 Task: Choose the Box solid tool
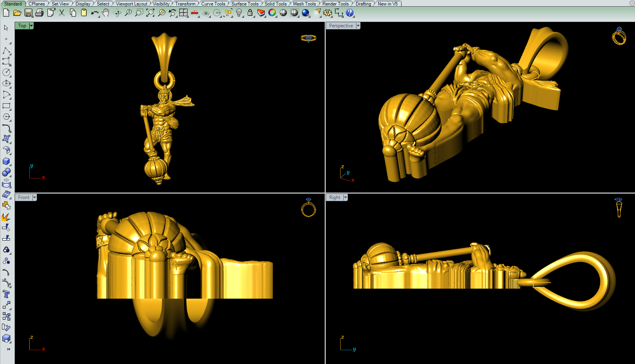coord(6,161)
